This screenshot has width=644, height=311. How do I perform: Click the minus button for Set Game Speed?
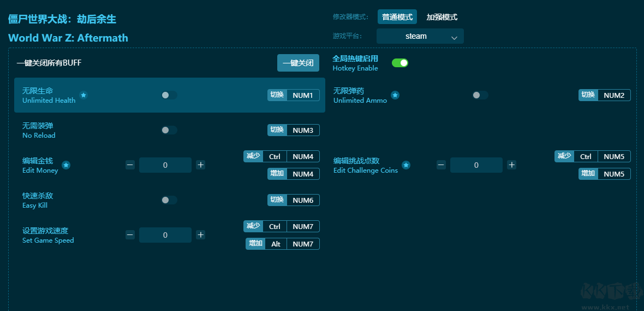130,235
